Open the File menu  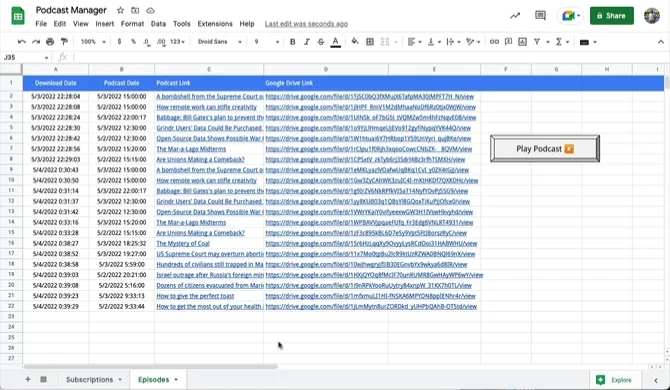coord(41,24)
